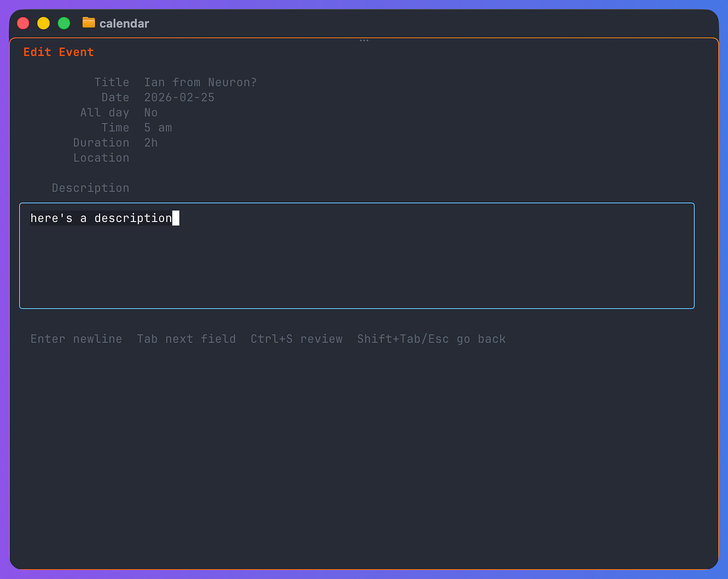Click the "All day" field label
Screen dimensions: 728x579
click(105, 112)
